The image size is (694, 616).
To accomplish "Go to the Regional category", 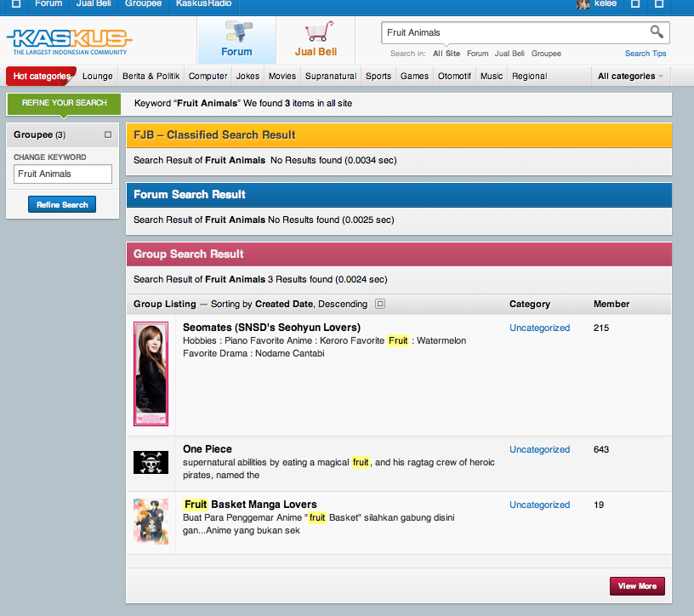I will tap(529, 77).
